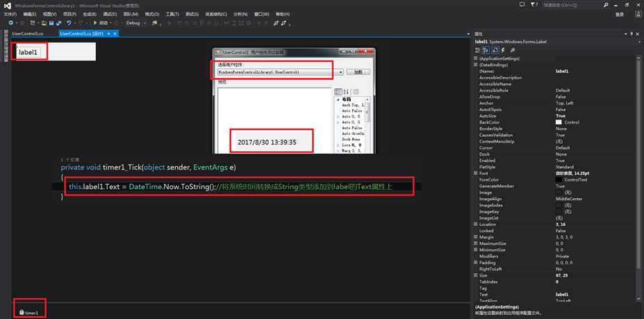This screenshot has width=644, height=319.
Task: Close the UserControl1.cs design tab
Action: tap(115, 34)
